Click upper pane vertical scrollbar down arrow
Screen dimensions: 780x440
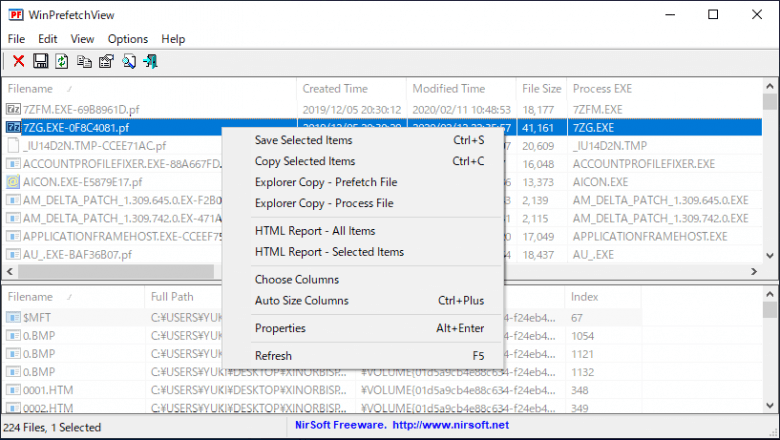coord(770,256)
